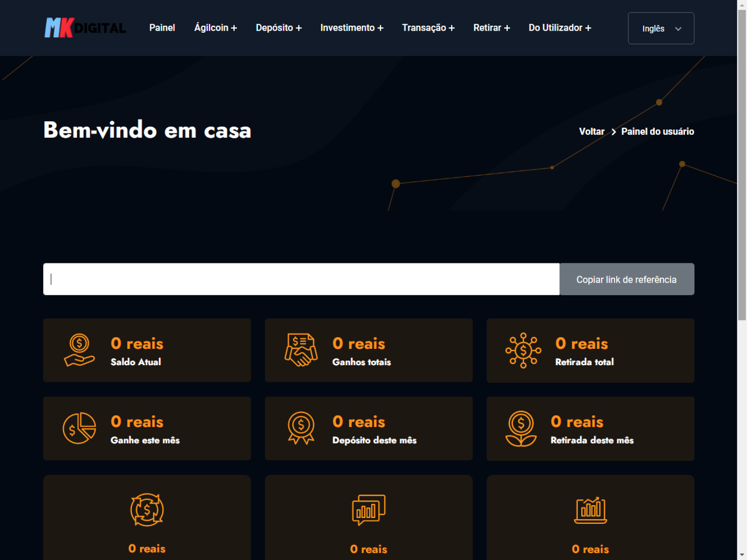Open the Retirar + menu
The height and width of the screenshot is (560, 747).
(491, 28)
